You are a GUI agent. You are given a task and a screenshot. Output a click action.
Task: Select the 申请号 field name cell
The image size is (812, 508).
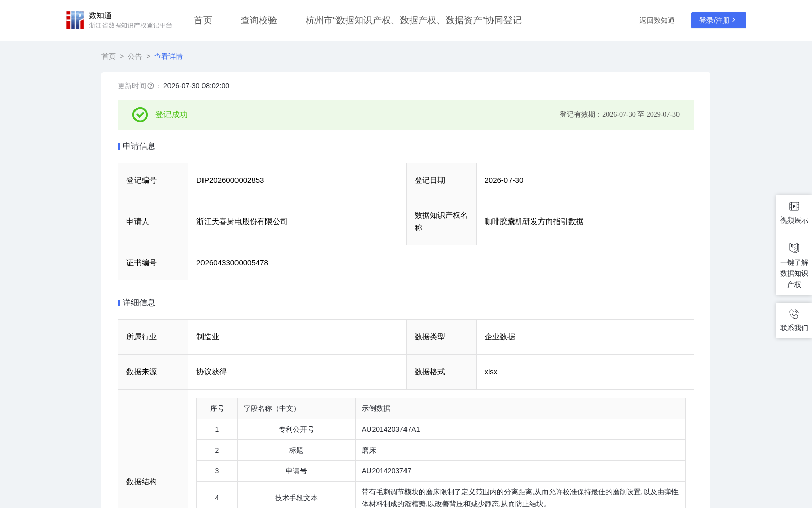[296, 471]
